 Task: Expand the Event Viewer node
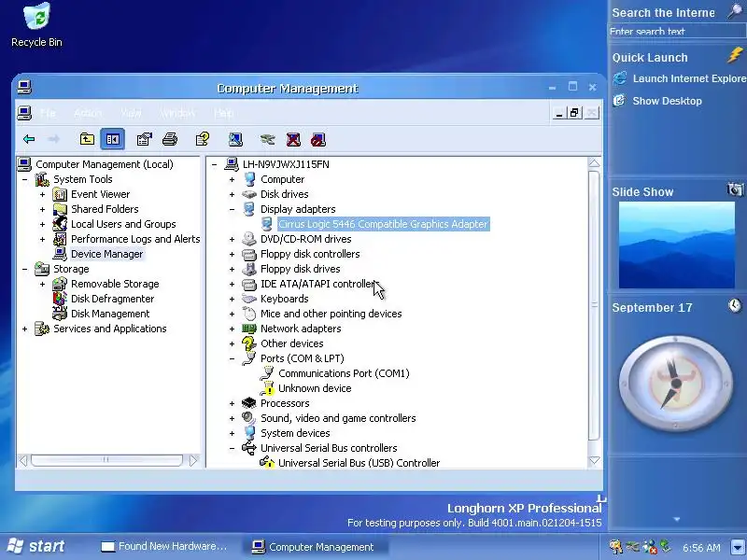point(42,194)
